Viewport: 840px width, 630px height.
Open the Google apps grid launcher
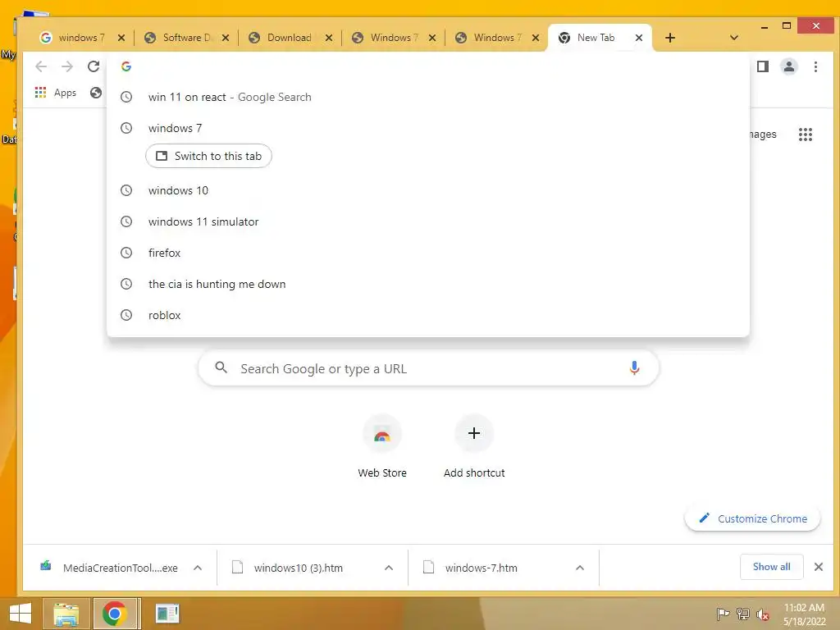point(806,135)
